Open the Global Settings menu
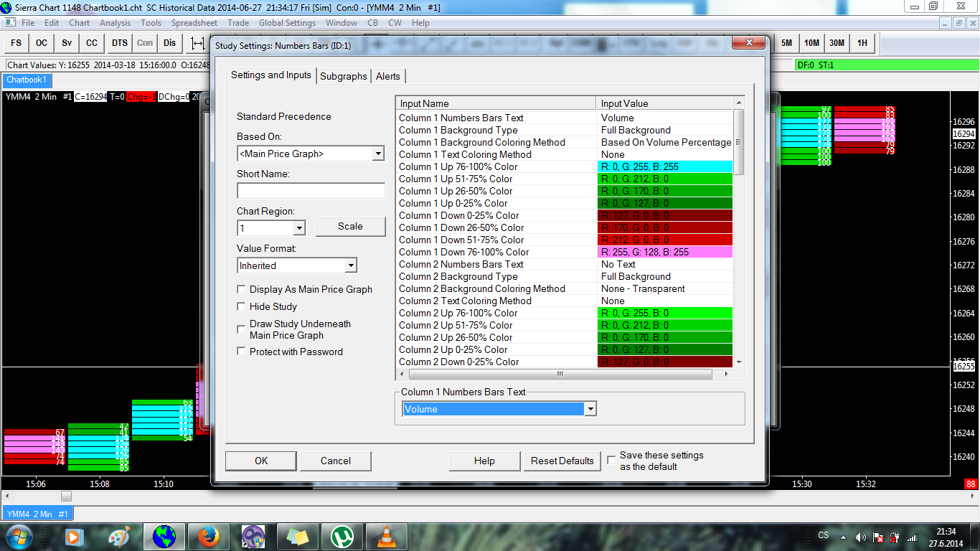980x551 pixels. 287,23
